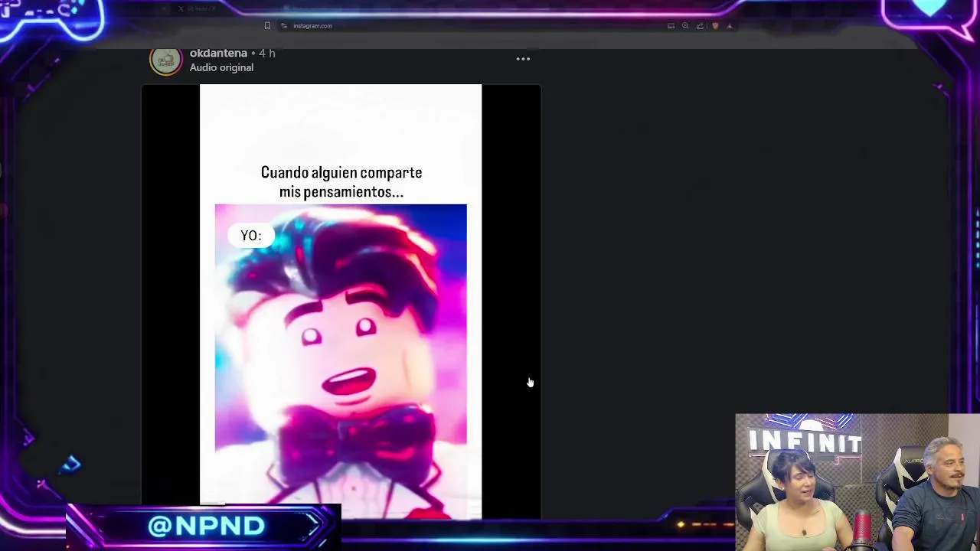This screenshot has height=551, width=980.
Task: Click the LEGO character reel video
Action: [341, 302]
